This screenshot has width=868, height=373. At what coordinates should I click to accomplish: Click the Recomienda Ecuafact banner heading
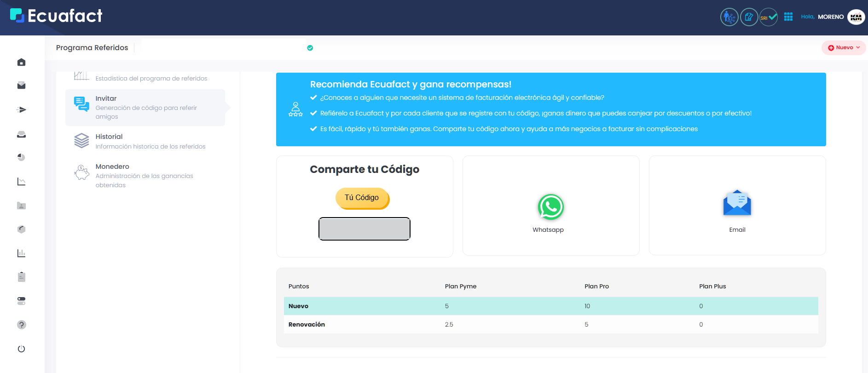pos(411,85)
